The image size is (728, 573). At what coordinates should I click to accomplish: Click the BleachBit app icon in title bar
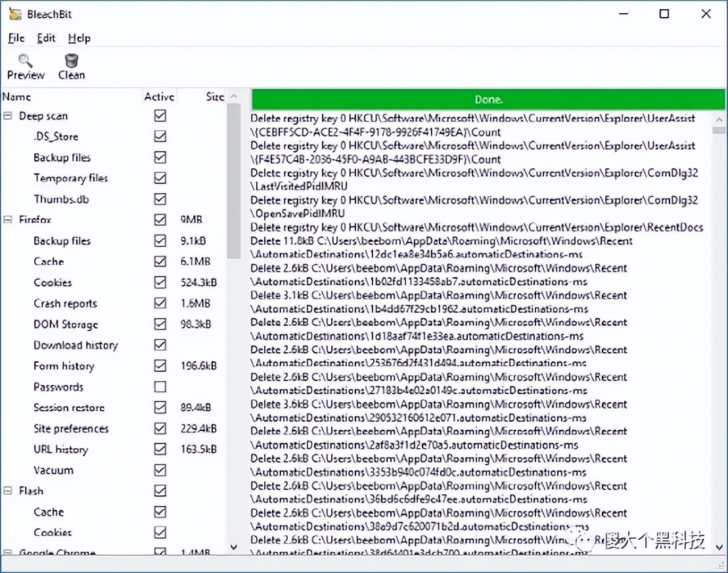(x=14, y=14)
